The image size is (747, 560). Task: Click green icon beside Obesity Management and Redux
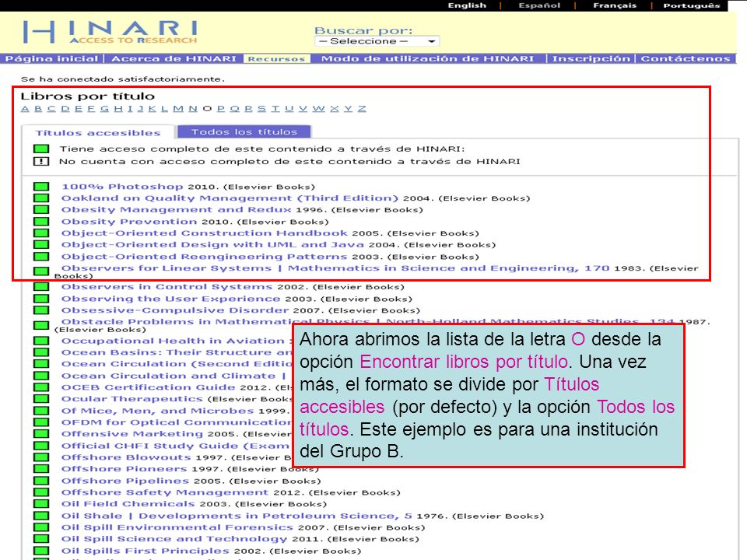[41, 209]
